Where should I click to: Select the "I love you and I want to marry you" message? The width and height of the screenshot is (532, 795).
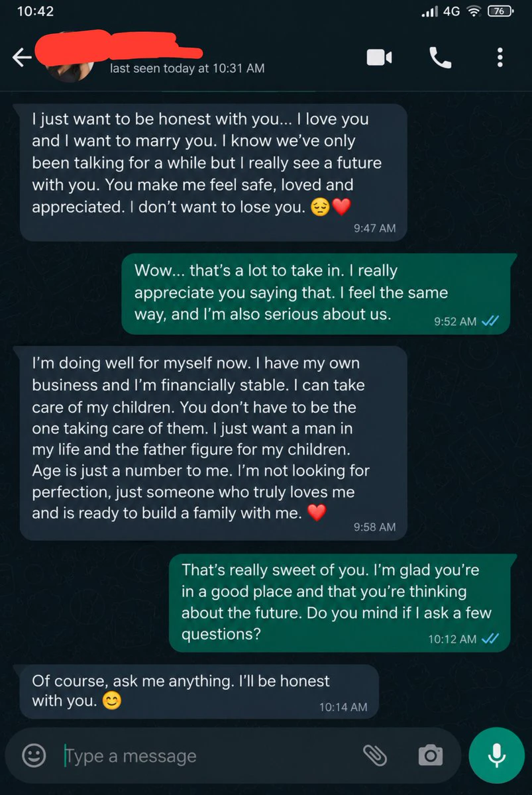pyautogui.click(x=213, y=172)
